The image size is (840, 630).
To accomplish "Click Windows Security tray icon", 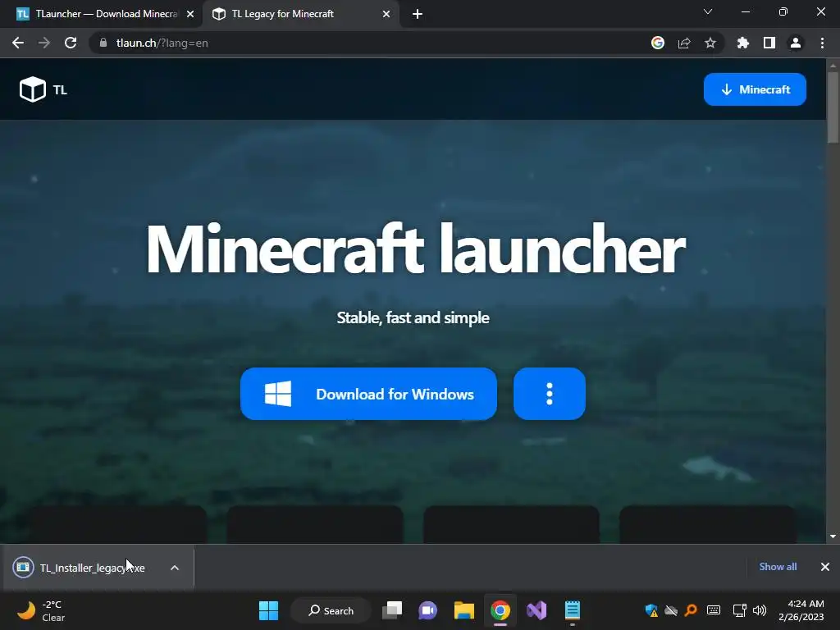I will click(x=651, y=610).
